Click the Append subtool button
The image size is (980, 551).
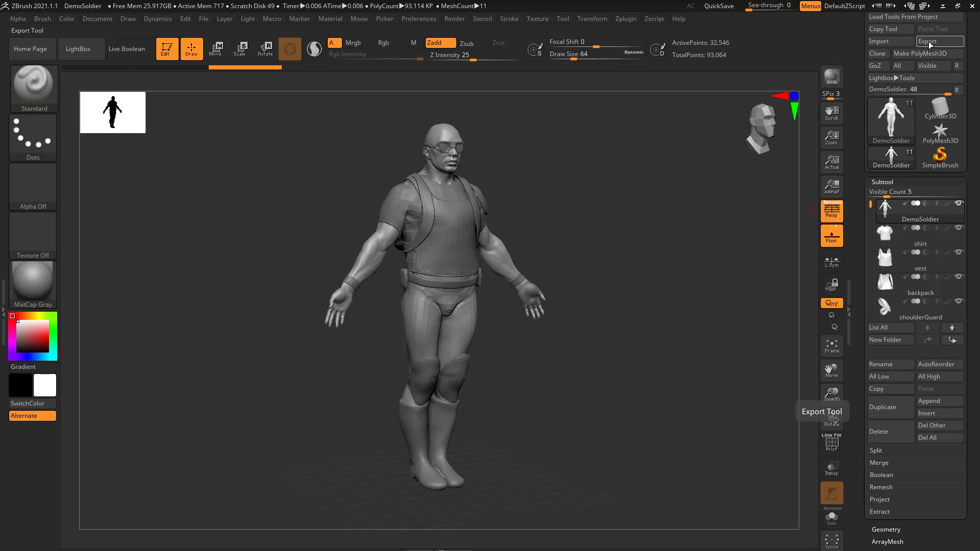pyautogui.click(x=940, y=401)
